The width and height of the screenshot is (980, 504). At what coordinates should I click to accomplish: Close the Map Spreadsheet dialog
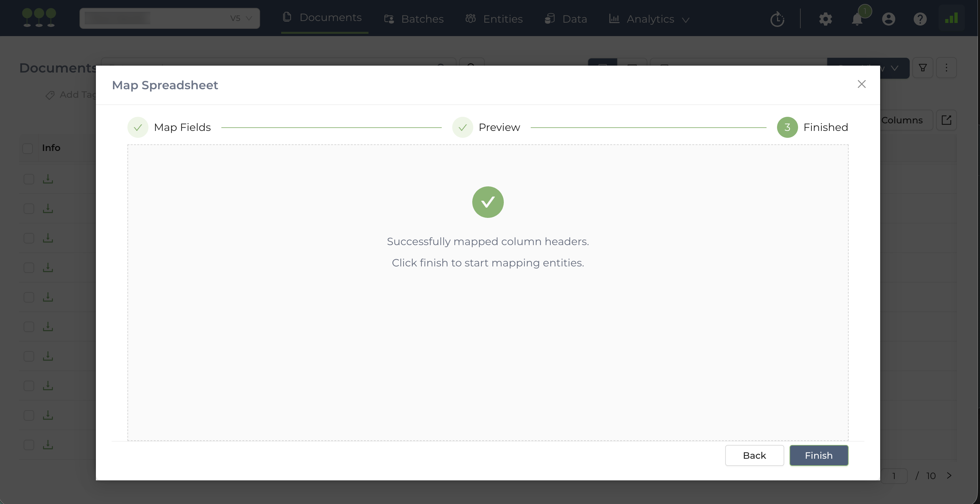click(x=861, y=84)
